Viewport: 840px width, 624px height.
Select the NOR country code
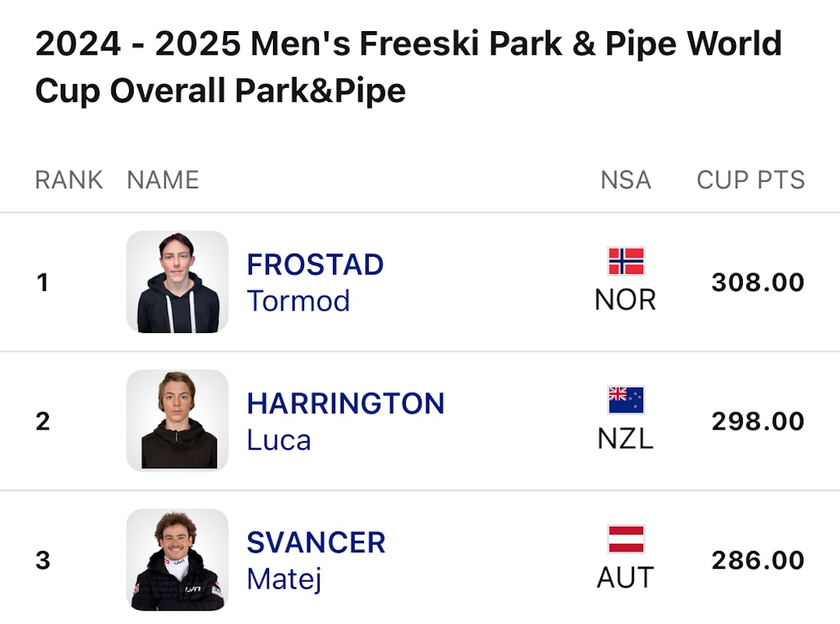(625, 300)
